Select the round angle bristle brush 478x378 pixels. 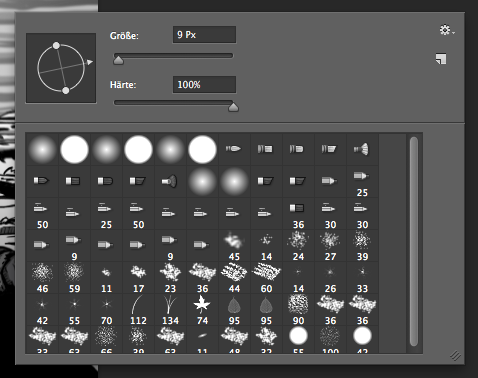pyautogui.click(x=330, y=149)
